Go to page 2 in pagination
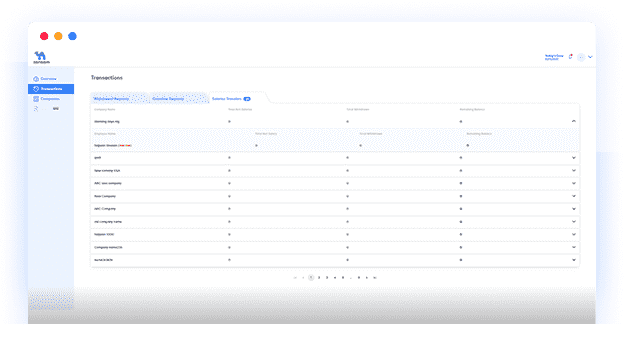The width and height of the screenshot is (624, 361). pyautogui.click(x=319, y=277)
